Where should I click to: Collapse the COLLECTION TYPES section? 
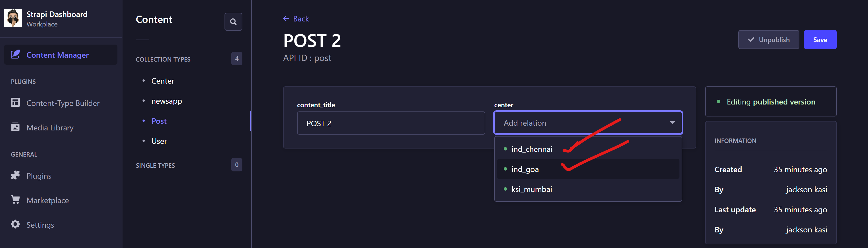click(163, 59)
